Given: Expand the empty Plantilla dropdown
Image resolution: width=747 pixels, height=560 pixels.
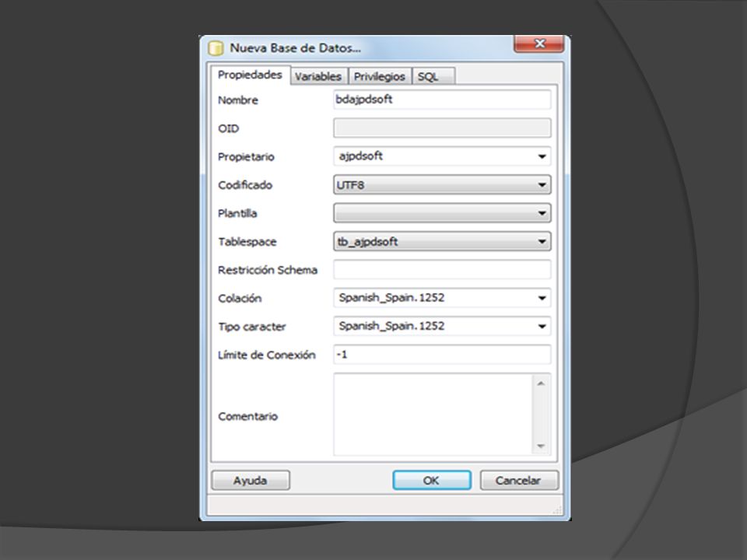Looking at the screenshot, I should click(442, 213).
